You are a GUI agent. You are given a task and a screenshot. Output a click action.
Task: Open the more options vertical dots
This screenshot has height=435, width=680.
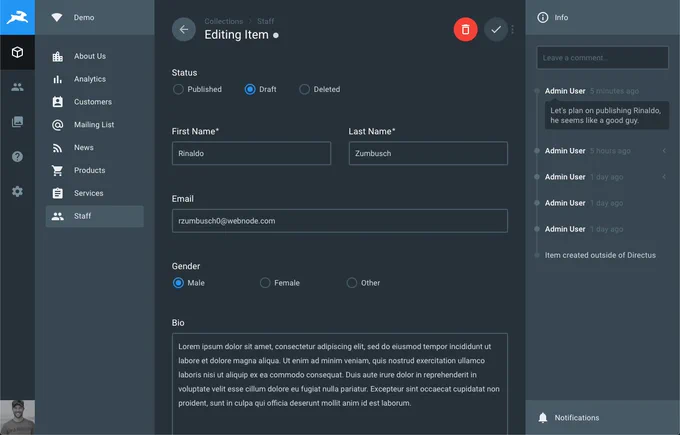pyautogui.click(x=513, y=29)
